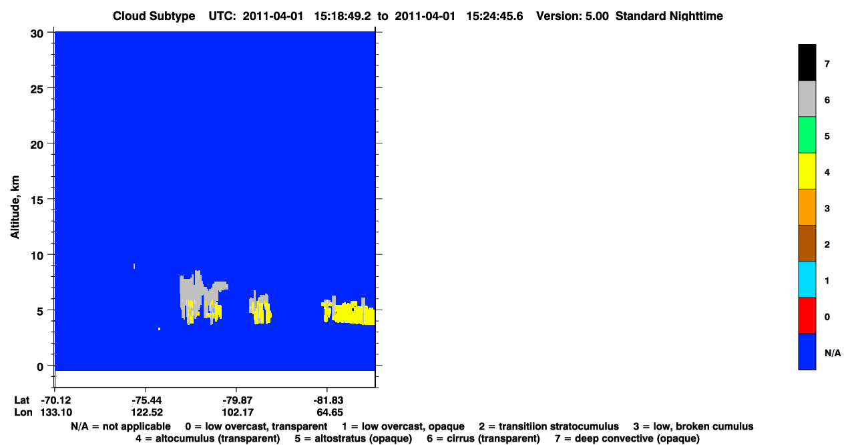868x445 pixels.
Task: Click '4 = altocumulus (transparent)' legend text
Action: click(x=208, y=438)
